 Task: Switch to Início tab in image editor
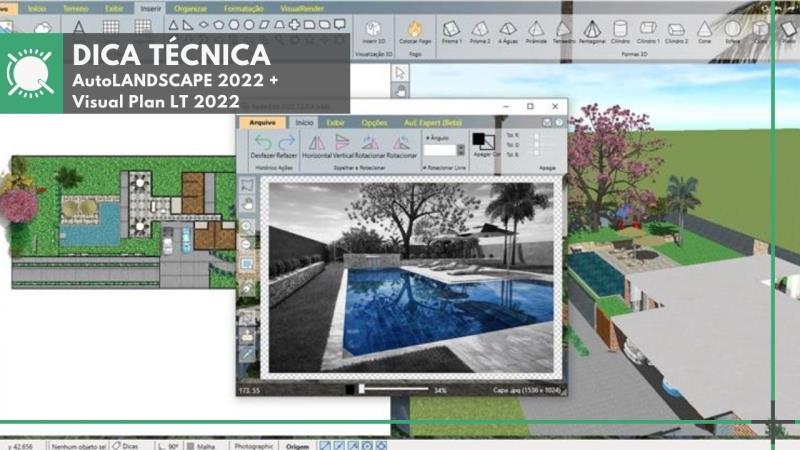304,122
